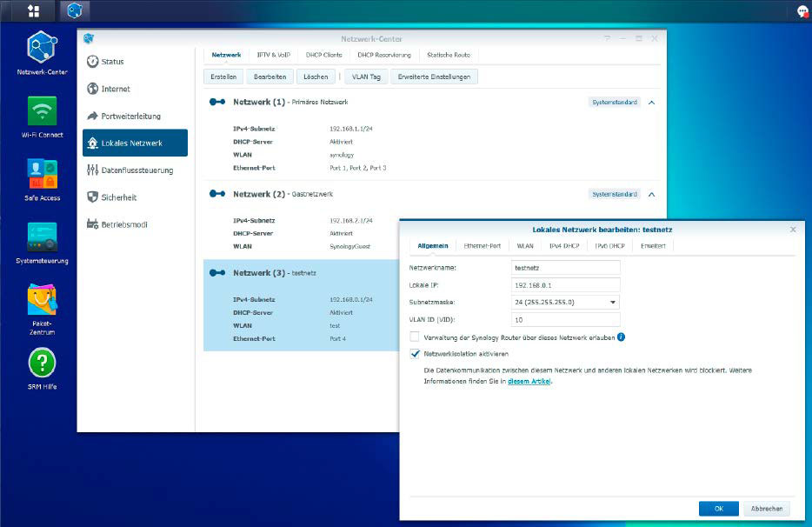Open the main menu grid in the taskbar
Viewport: 812px width, 527px height.
coord(33,10)
